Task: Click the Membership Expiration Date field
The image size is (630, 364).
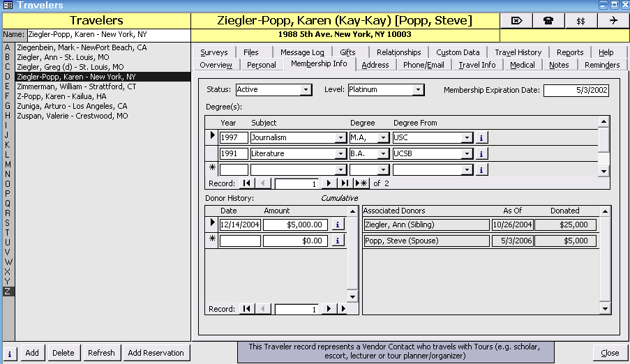Action: (576, 90)
